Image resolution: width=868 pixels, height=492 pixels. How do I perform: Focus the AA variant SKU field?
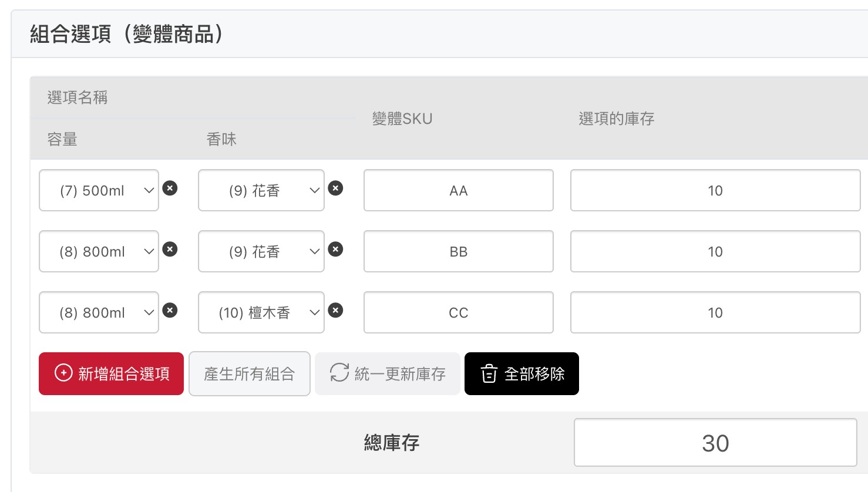459,190
